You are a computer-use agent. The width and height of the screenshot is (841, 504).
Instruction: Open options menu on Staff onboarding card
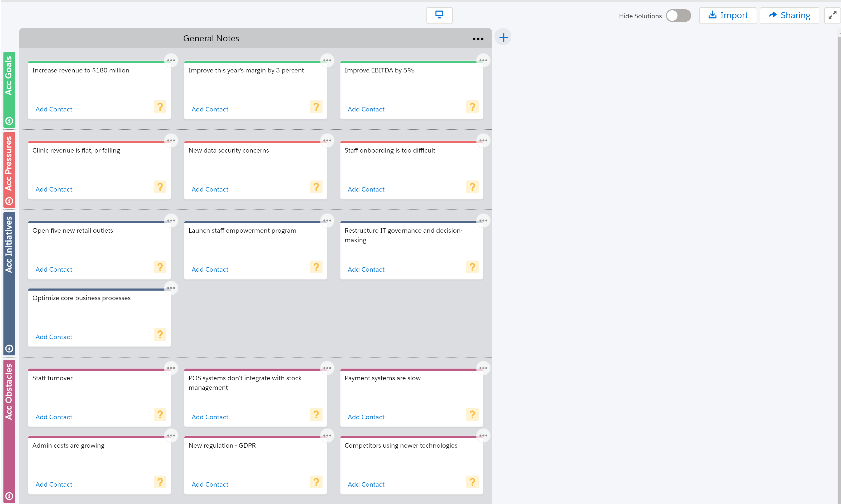[x=483, y=141]
